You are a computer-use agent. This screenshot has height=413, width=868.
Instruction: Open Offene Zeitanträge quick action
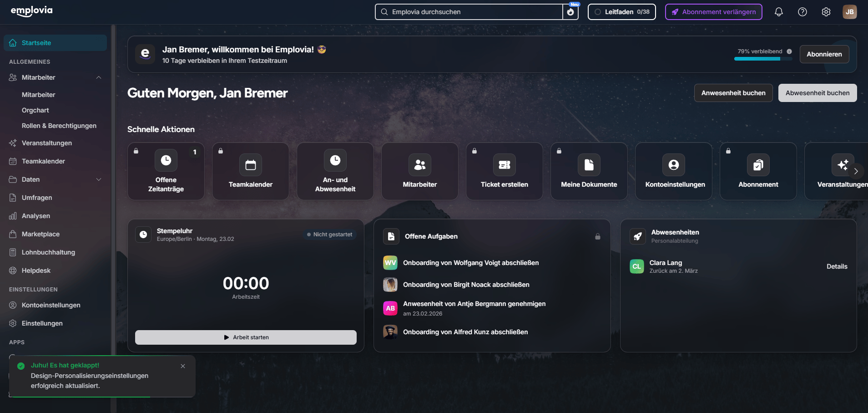coord(166,171)
